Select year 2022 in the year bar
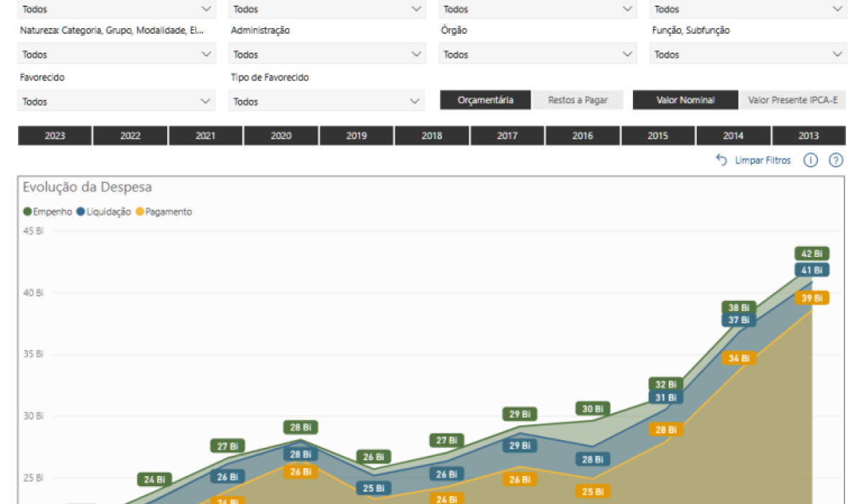This screenshot has width=864, height=504. click(130, 135)
